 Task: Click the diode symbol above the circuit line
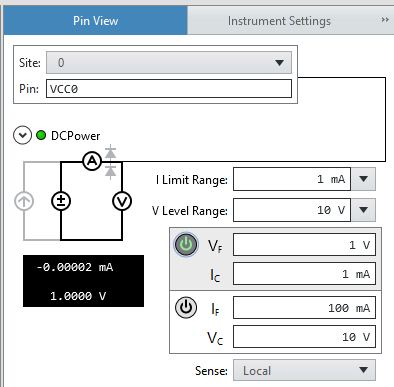coord(110,153)
